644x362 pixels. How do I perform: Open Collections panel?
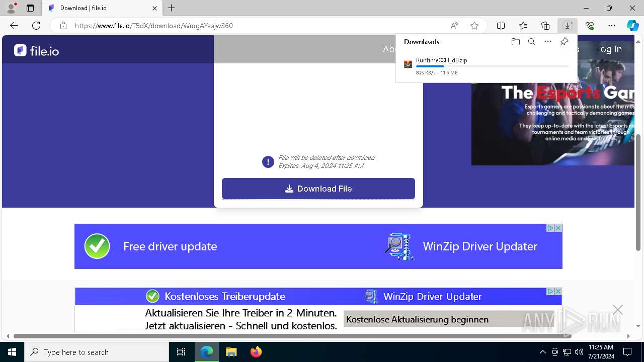click(545, 26)
